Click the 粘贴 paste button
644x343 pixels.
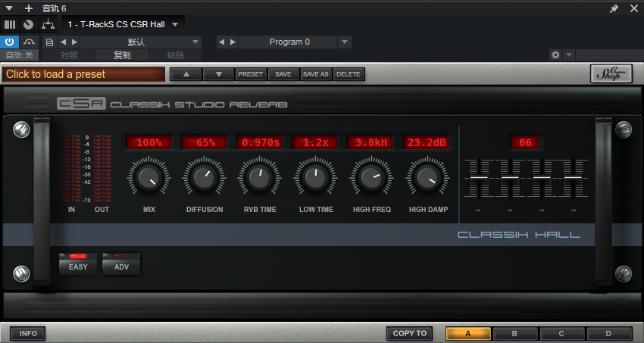pyautogui.click(x=175, y=55)
